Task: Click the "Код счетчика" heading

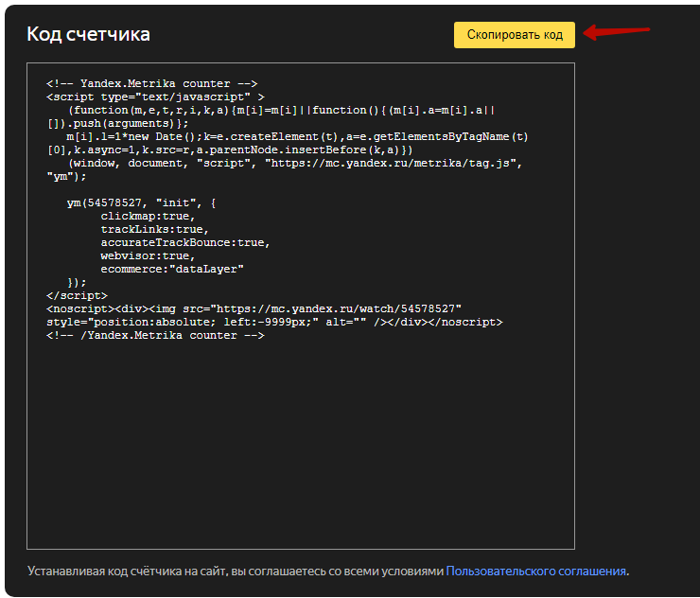Action: 88,35
